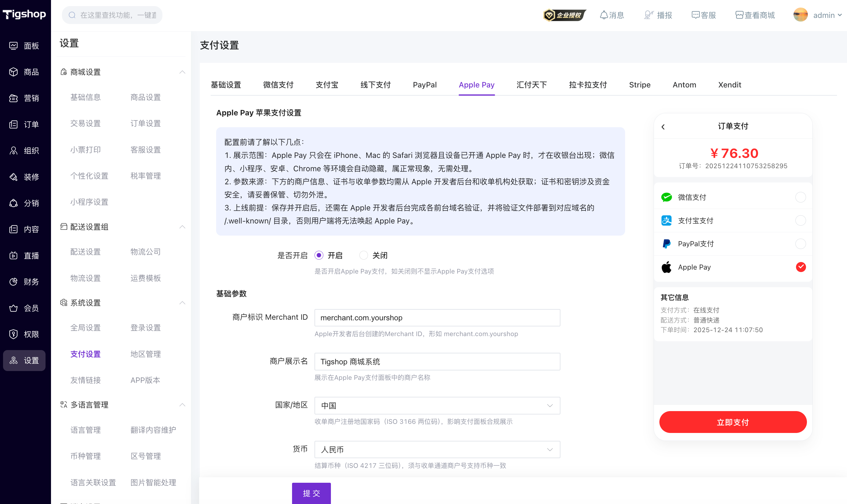Switch to the 拉卡拉支付 tab
Viewport: 847px width, 504px height.
[x=588, y=85]
